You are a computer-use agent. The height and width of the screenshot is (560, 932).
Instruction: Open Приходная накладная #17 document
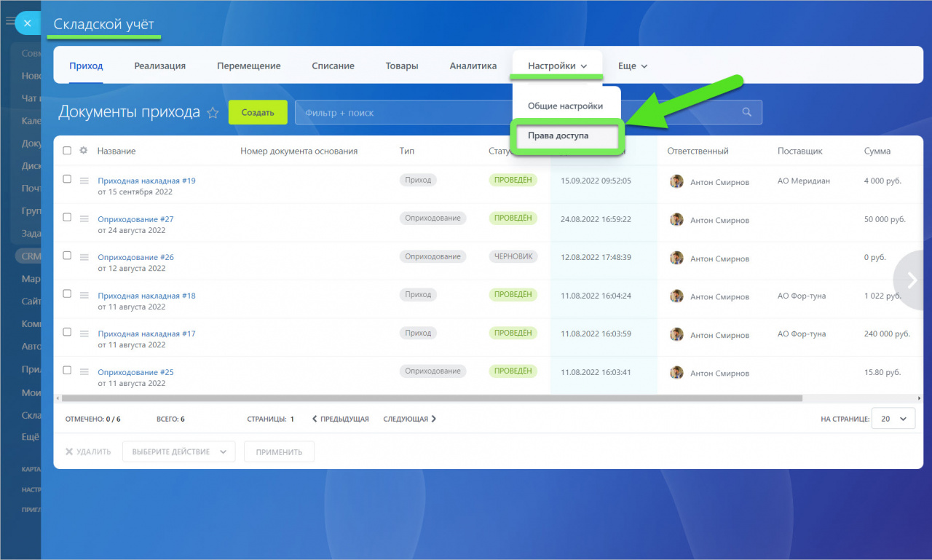coord(146,334)
